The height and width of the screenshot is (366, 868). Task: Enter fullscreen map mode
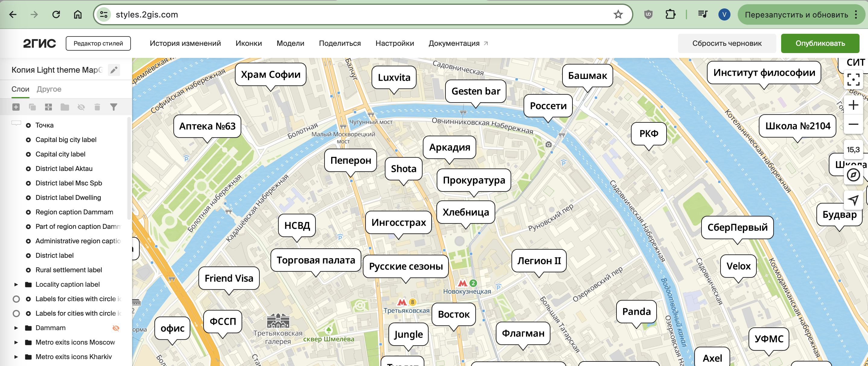click(853, 80)
